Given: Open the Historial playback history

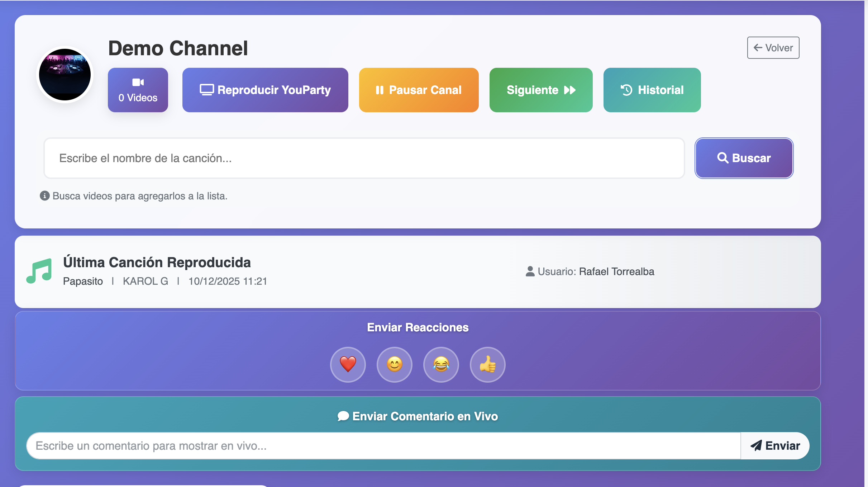Looking at the screenshot, I should (652, 90).
